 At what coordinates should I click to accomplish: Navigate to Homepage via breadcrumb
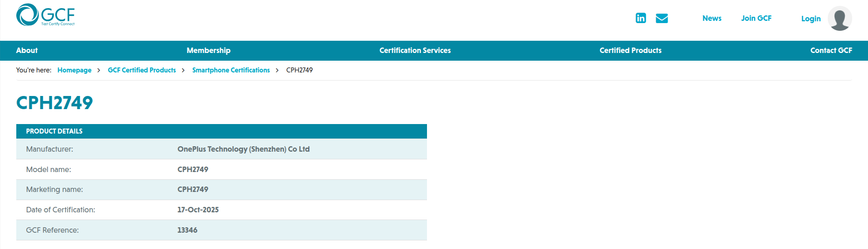click(x=74, y=70)
